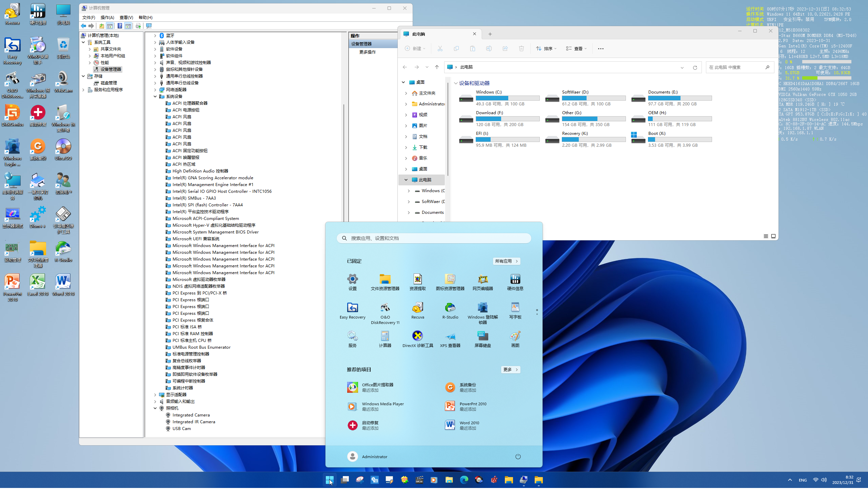Launch O&O DiskRecovery 11 pinned app
Viewport: 868px width, 490px height.
tap(385, 313)
